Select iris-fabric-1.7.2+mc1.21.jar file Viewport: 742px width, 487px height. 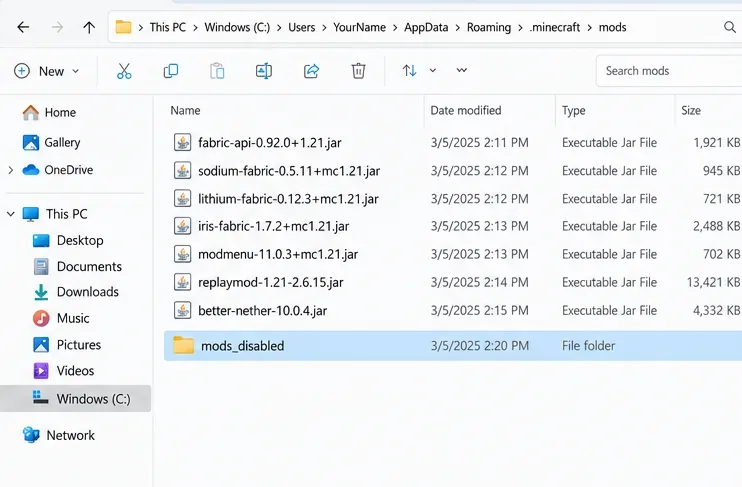[x=274, y=226]
